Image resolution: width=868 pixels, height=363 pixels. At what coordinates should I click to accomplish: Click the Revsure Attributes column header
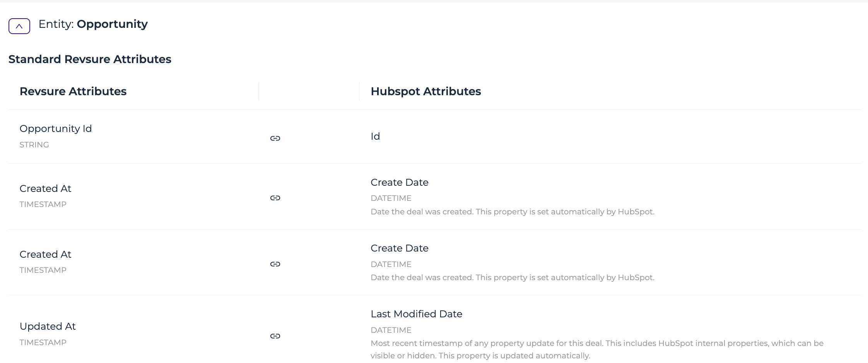(x=73, y=91)
